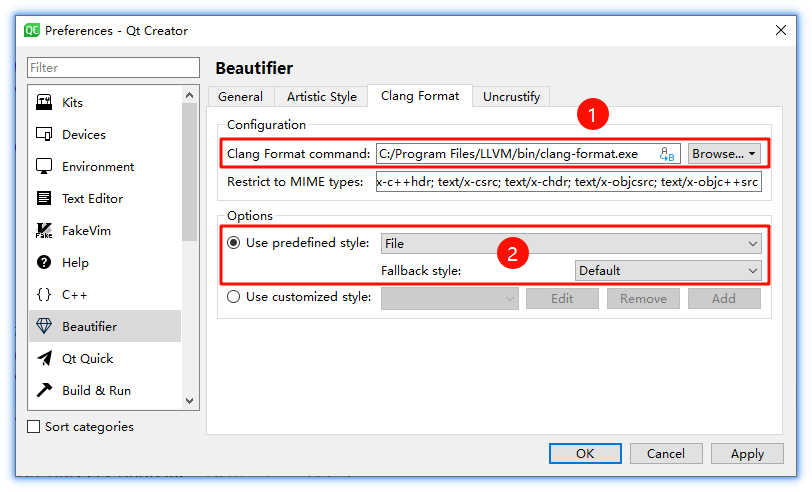The image size is (812, 492).
Task: Click the variables icon in the command field
Action: point(667,154)
